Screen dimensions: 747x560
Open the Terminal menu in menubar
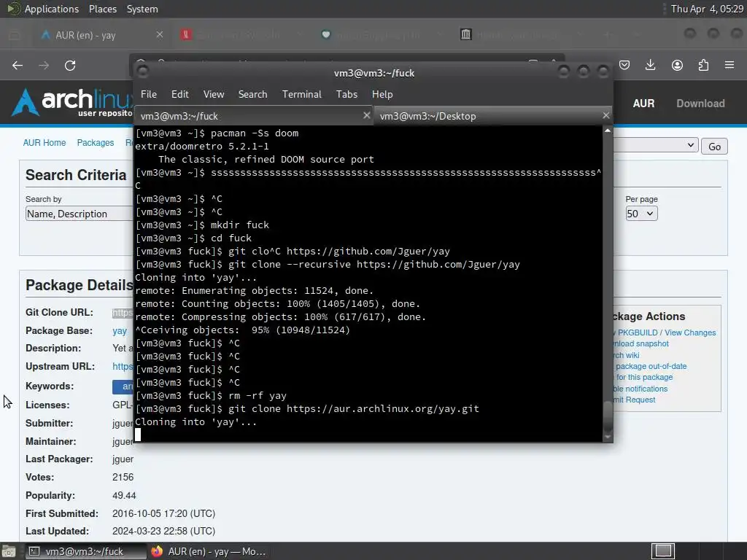point(301,94)
